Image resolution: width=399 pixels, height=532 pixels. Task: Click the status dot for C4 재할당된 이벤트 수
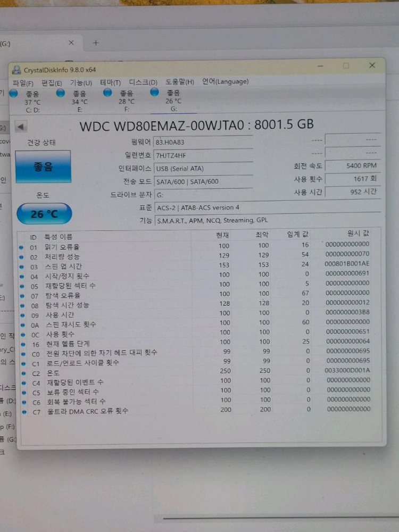pyautogui.click(x=24, y=383)
